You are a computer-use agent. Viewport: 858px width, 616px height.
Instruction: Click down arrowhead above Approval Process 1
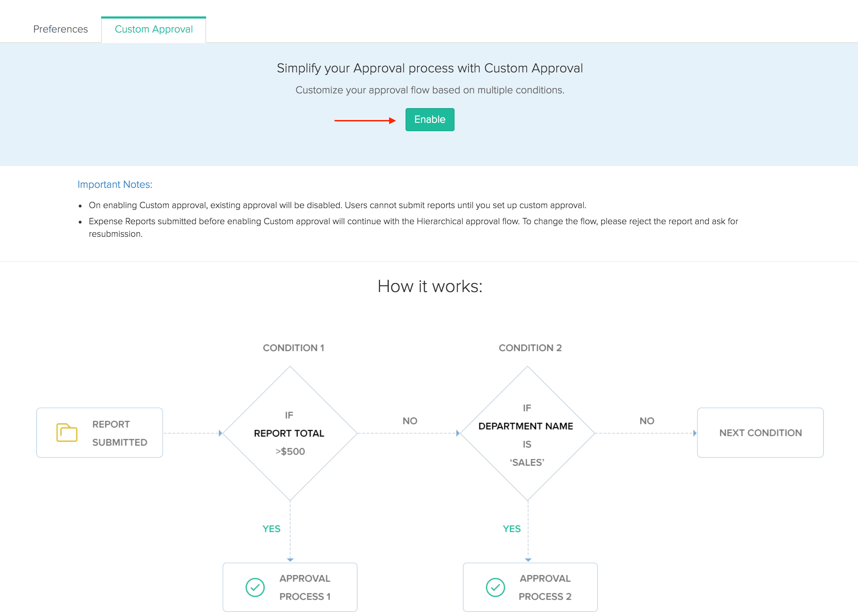290,559
